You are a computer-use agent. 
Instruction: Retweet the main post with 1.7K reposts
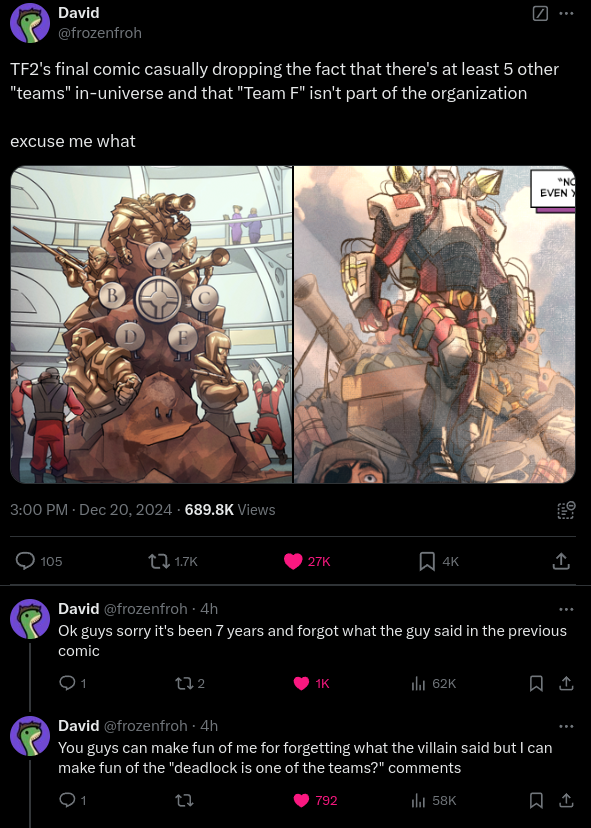173,561
